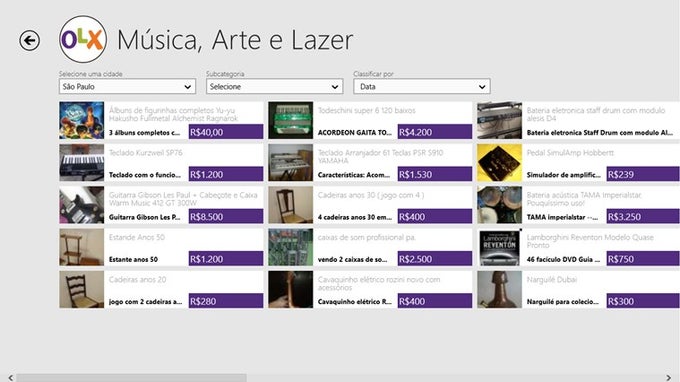Open the Yamaha PSR S910 keyboard thumbnail

pos(291,163)
